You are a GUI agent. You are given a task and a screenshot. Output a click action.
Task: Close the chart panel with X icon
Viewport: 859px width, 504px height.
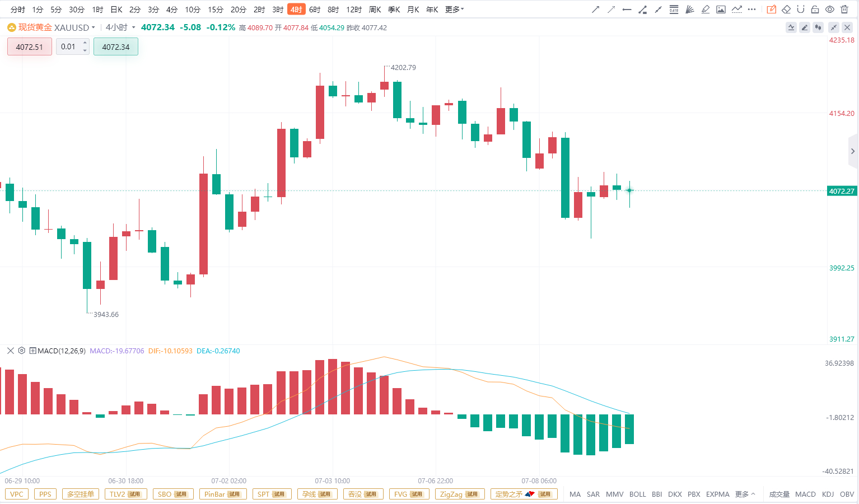(x=847, y=27)
